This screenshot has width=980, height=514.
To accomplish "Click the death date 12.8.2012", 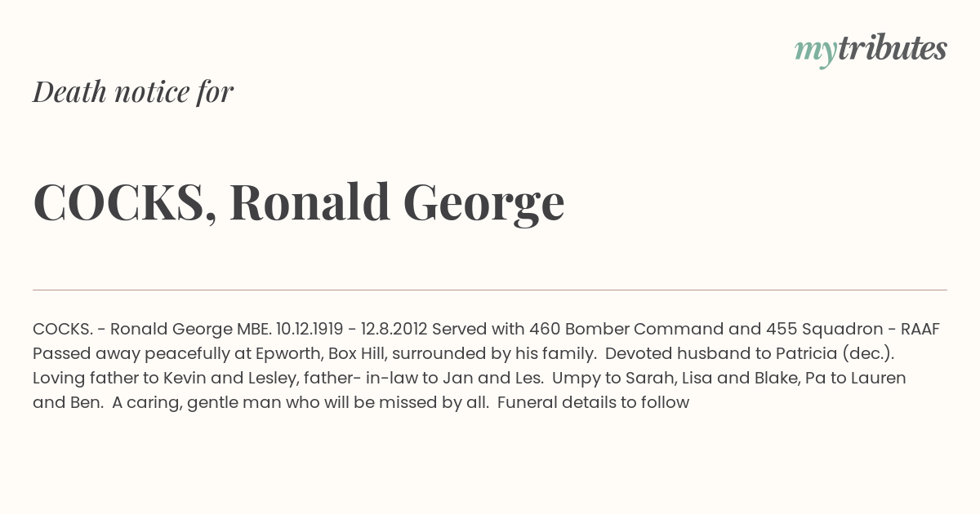I will tap(394, 330).
